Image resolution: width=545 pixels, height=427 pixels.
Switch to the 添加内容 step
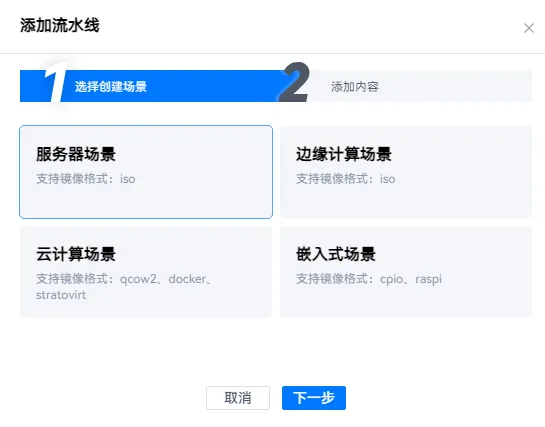(x=355, y=87)
